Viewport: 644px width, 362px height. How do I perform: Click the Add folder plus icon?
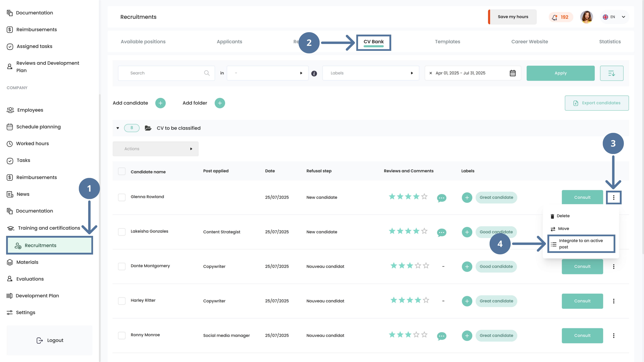click(x=220, y=103)
